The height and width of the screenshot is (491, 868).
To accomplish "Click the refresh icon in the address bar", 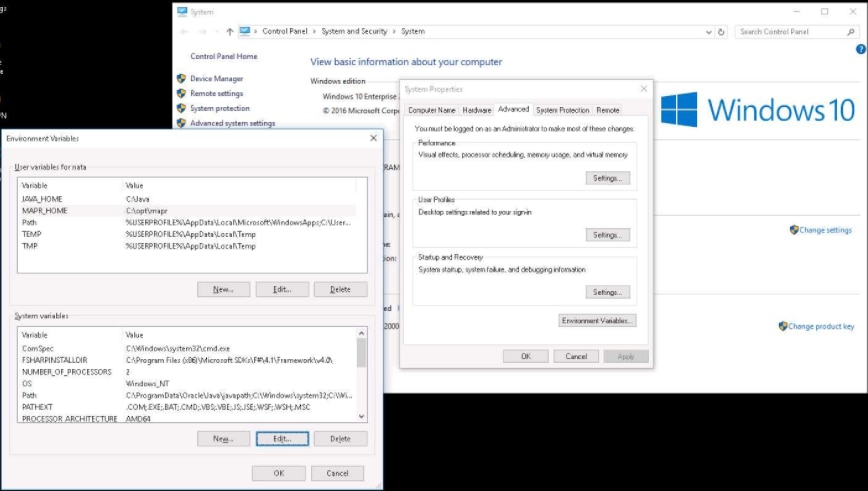I will point(722,31).
